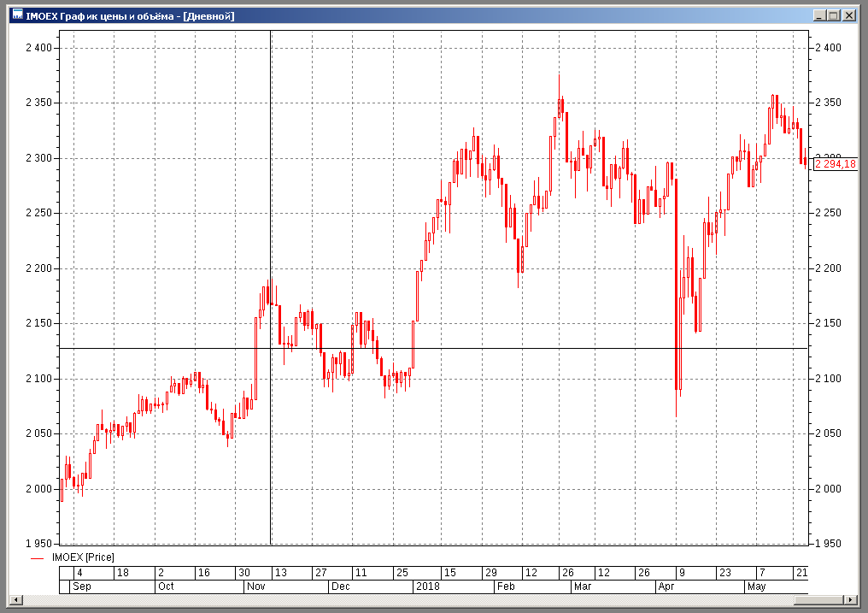Click the title text IMOEX График цены и объёма
This screenshot has width=868, height=613.
tap(100, 16)
